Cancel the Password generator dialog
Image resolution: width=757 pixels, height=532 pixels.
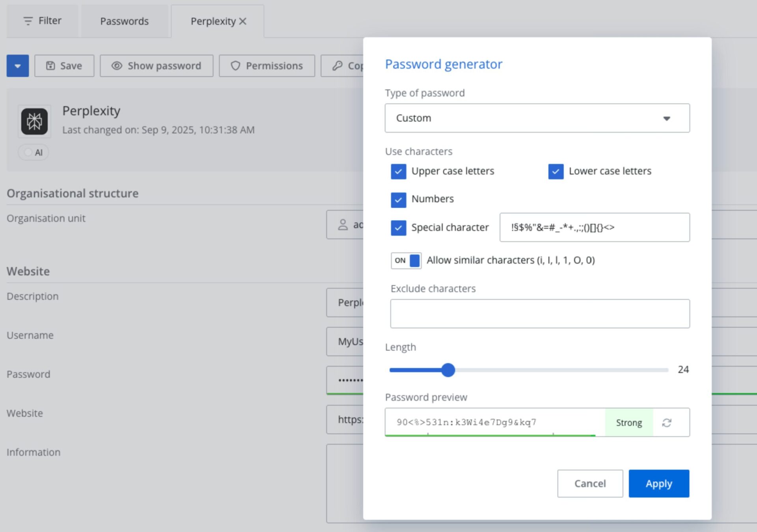coord(590,483)
